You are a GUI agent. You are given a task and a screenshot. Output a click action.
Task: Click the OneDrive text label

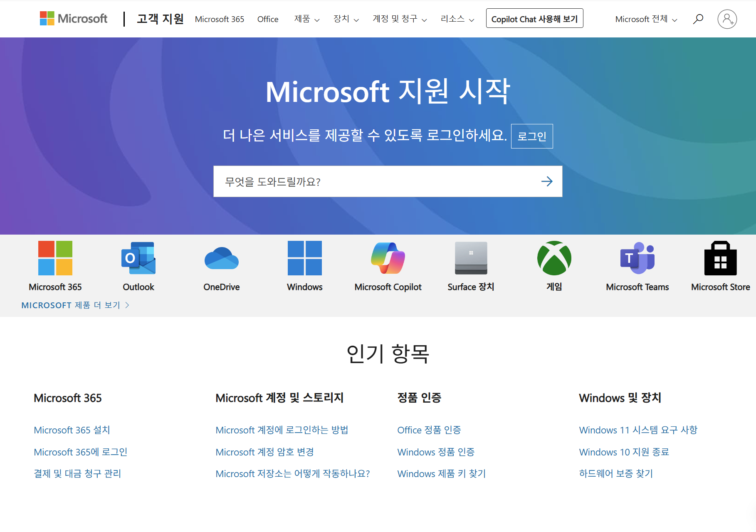pyautogui.click(x=222, y=287)
